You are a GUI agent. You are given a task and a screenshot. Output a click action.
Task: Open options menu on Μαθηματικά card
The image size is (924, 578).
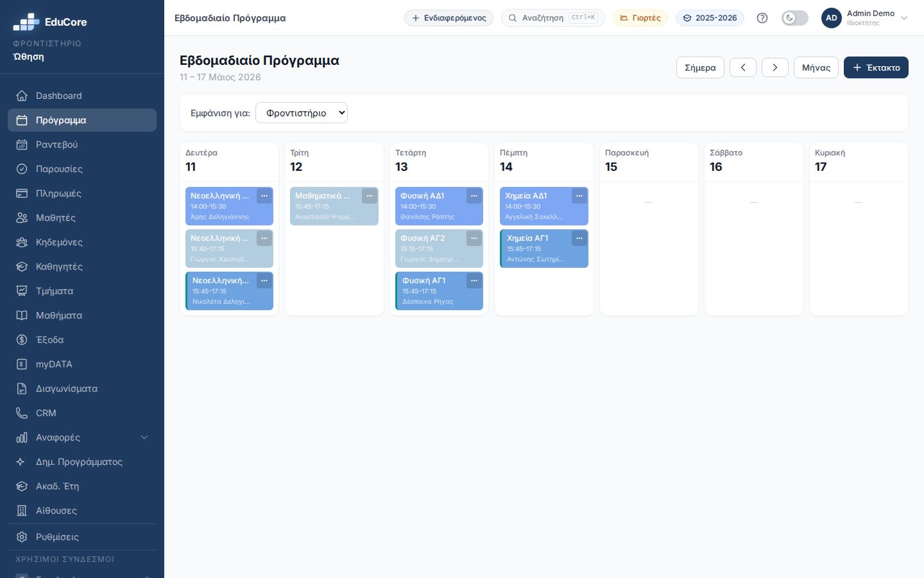(370, 196)
